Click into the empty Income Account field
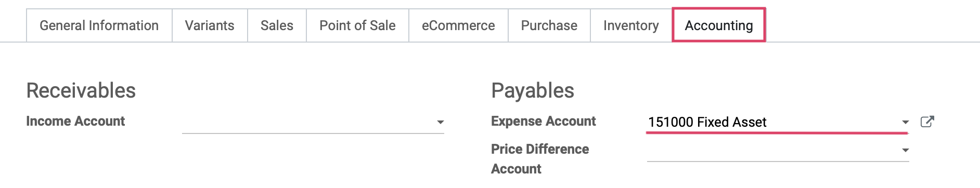Viewport: 980px width, 188px height. pos(313,122)
